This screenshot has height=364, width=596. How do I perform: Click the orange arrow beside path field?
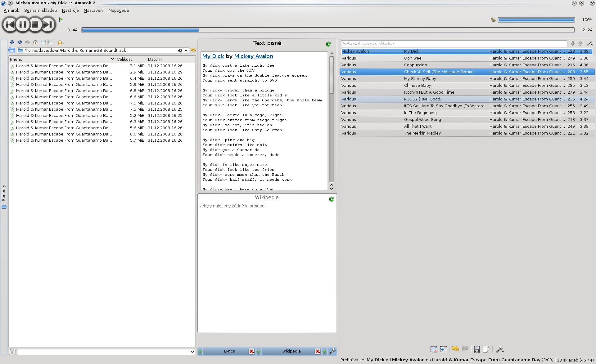point(193,50)
